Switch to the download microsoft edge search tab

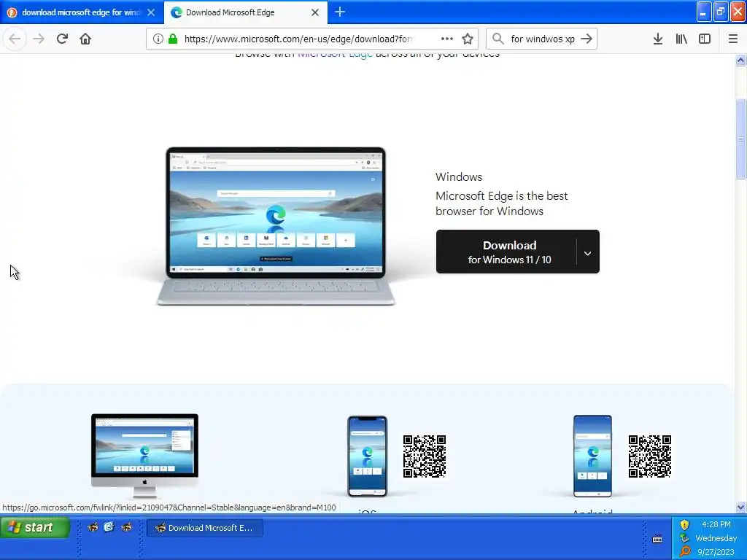click(81, 12)
